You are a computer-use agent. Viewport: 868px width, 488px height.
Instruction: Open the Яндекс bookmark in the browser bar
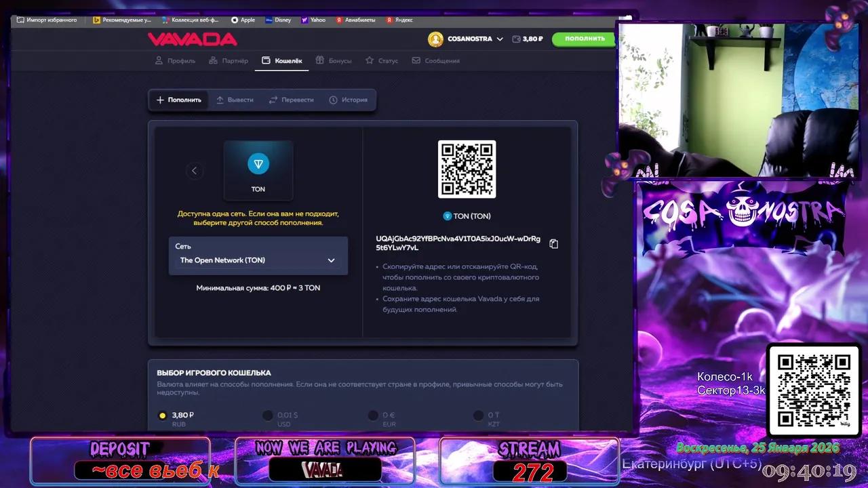399,20
